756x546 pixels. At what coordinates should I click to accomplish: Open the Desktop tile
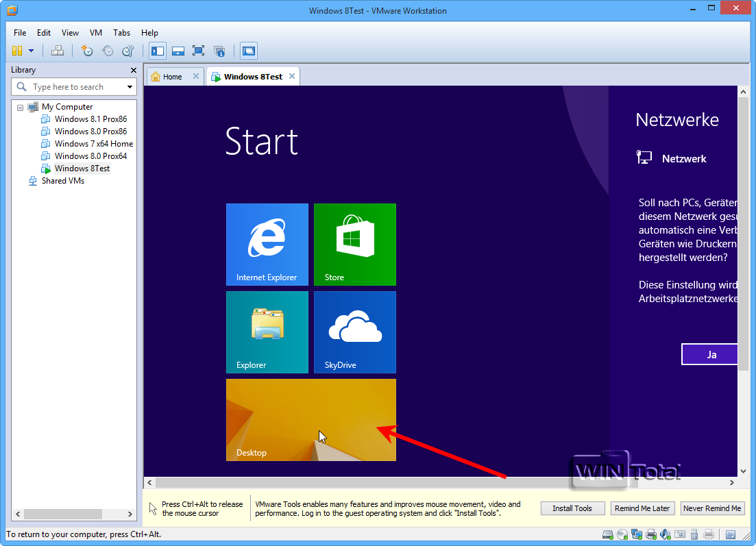pos(311,420)
